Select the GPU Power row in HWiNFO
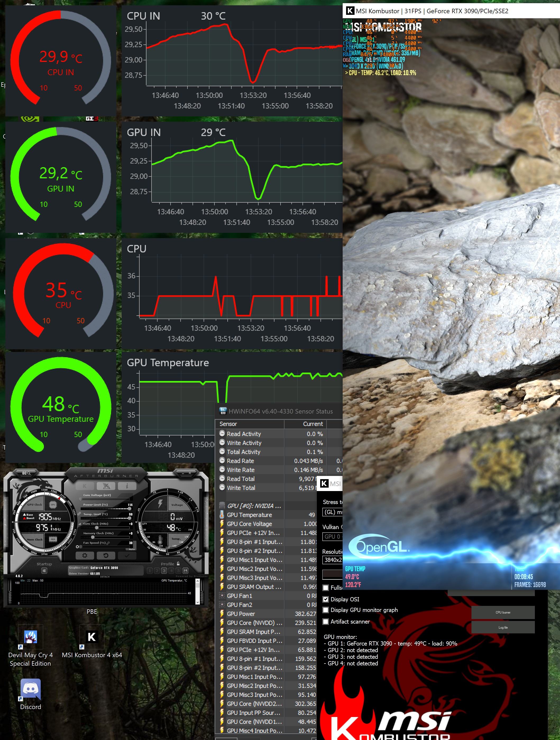 pos(267,614)
